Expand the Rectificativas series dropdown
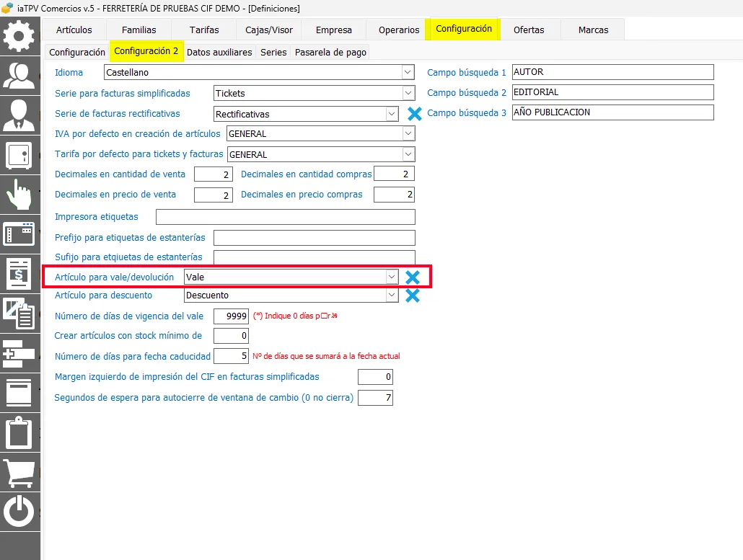 392,114
